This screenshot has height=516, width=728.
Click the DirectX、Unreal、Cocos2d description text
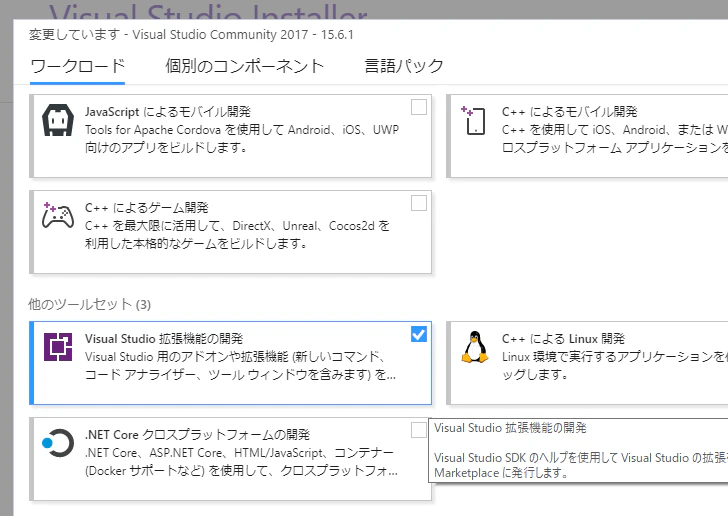point(237,235)
